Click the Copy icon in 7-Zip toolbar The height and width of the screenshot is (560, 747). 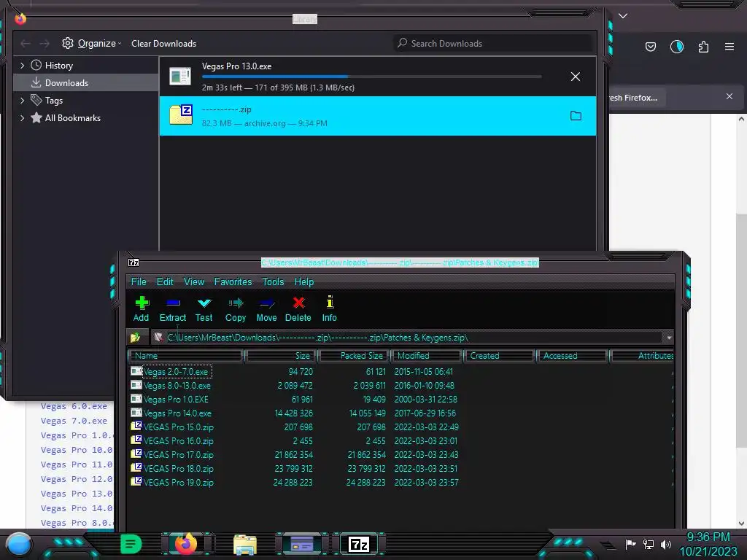pos(236,303)
